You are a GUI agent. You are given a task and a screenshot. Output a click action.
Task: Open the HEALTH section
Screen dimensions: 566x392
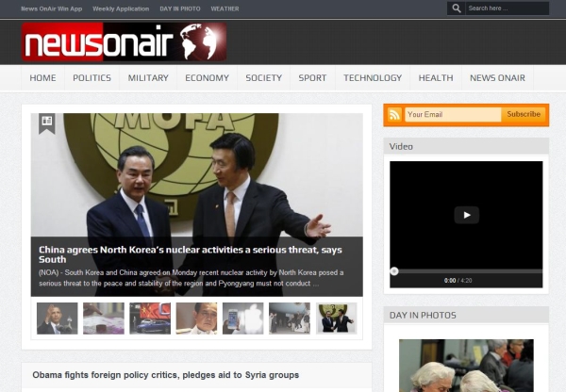436,78
